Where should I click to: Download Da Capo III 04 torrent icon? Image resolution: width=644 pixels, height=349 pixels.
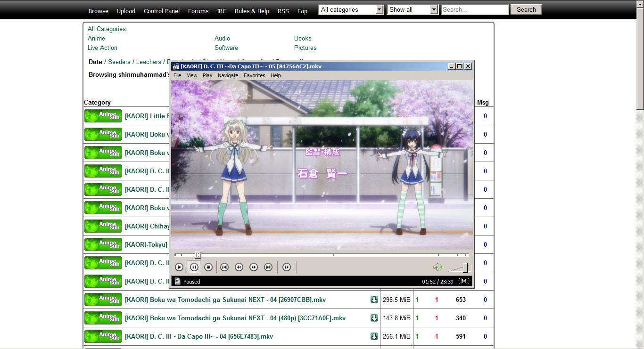[374, 336]
